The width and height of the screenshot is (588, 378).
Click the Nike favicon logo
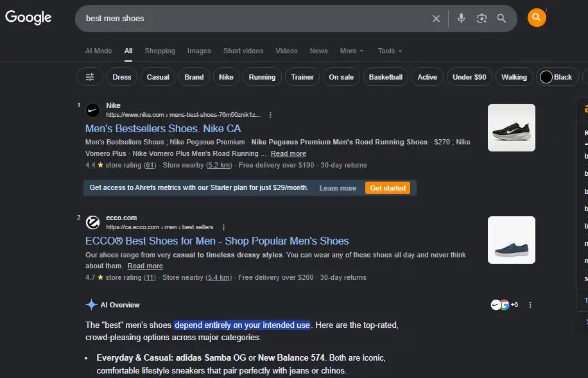92,110
